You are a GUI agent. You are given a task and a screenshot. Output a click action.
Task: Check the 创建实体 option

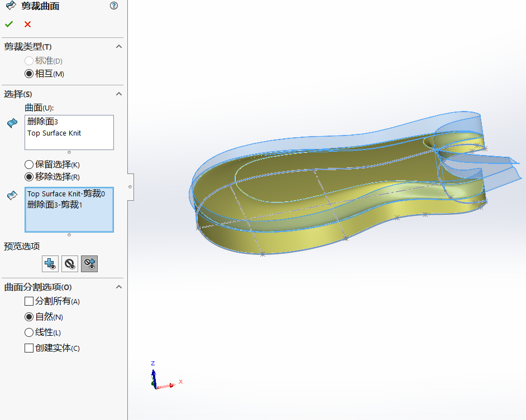29,348
